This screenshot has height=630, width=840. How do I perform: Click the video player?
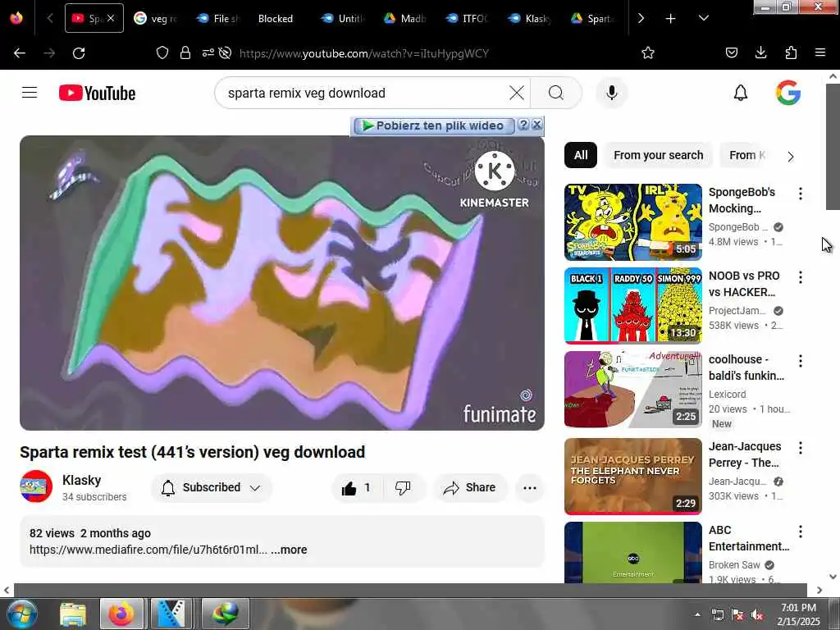pos(282,283)
